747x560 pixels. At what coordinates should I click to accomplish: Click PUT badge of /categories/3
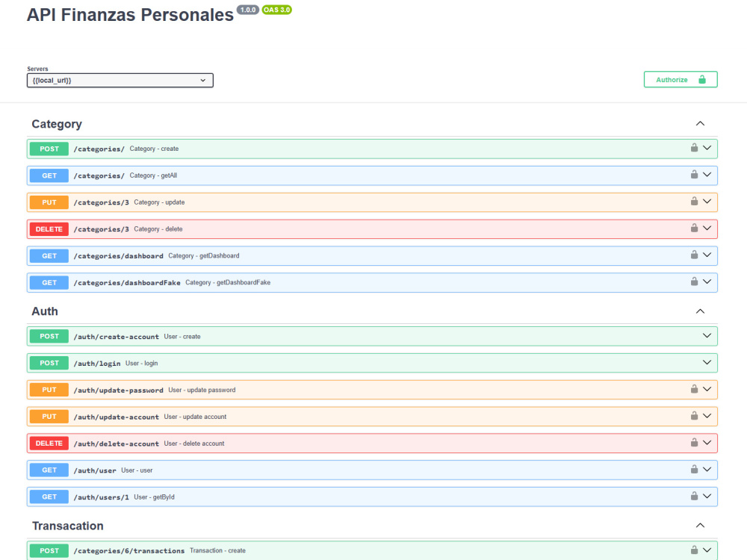(x=49, y=202)
